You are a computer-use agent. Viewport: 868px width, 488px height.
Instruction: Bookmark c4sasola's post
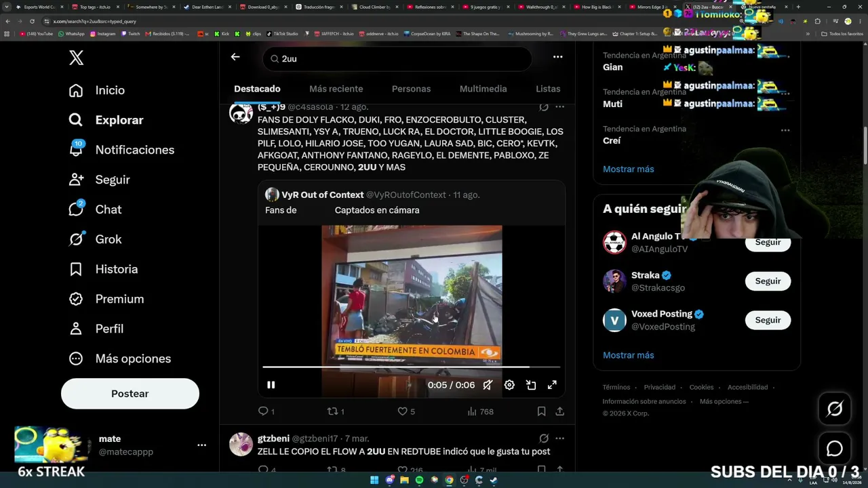point(541,411)
